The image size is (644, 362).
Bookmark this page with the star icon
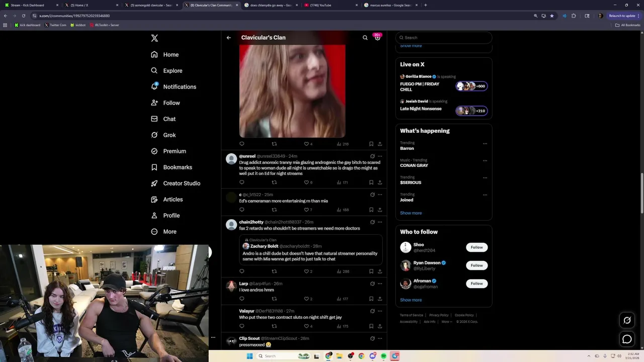552,16
